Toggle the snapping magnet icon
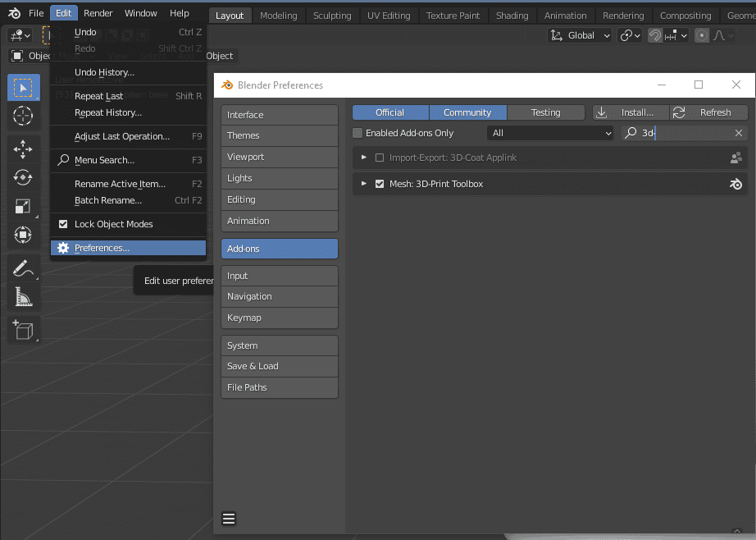This screenshot has height=540, width=756. coord(654,35)
